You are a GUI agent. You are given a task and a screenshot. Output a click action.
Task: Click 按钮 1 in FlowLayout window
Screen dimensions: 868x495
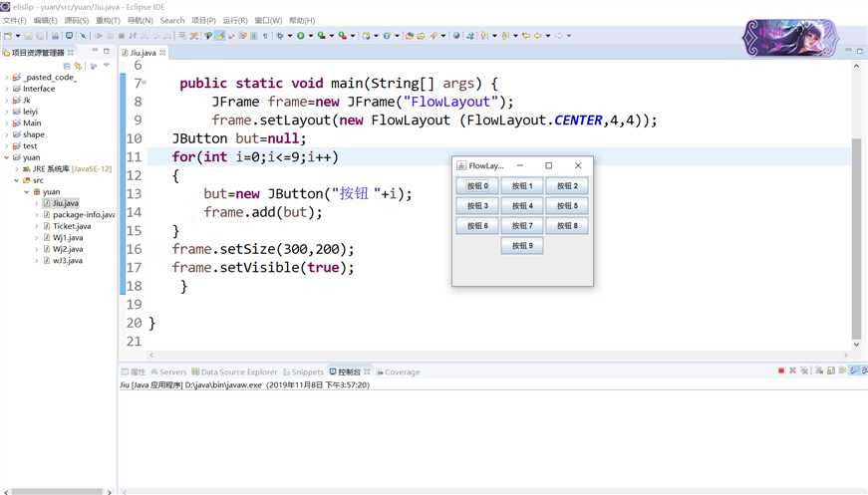point(522,186)
